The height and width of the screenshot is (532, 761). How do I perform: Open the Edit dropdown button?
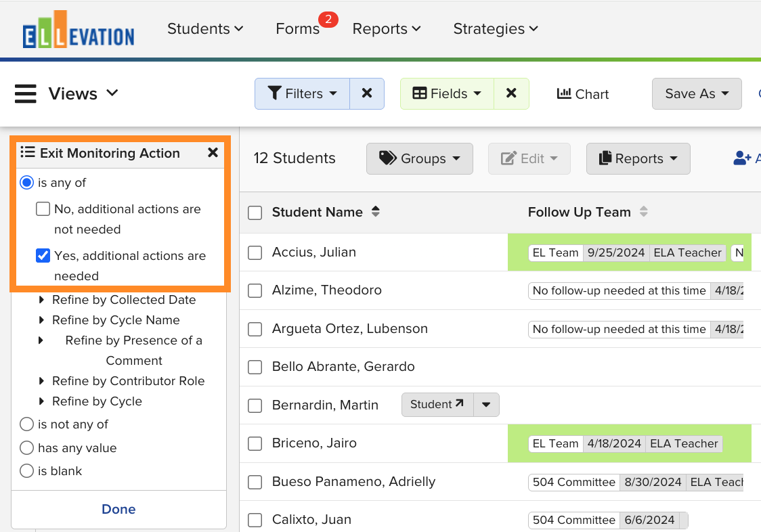tap(529, 158)
